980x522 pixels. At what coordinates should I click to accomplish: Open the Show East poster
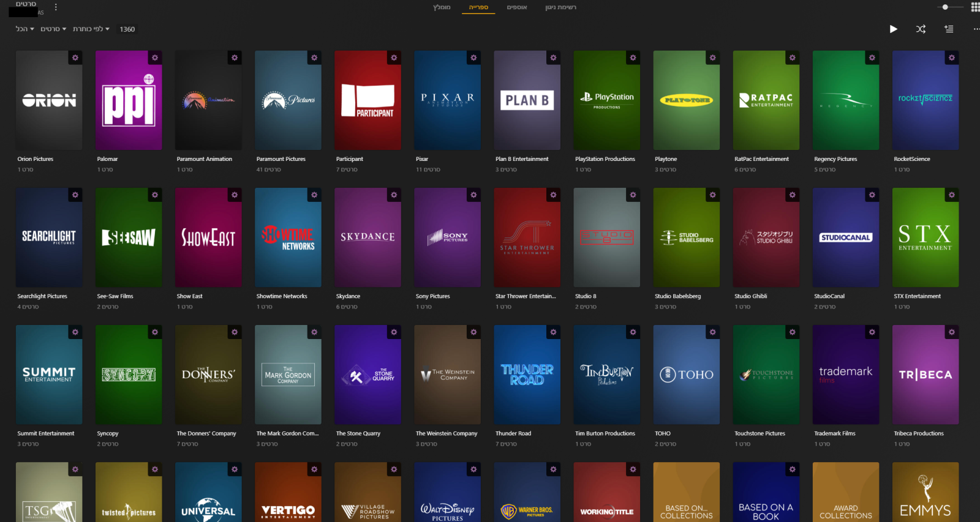click(x=208, y=237)
